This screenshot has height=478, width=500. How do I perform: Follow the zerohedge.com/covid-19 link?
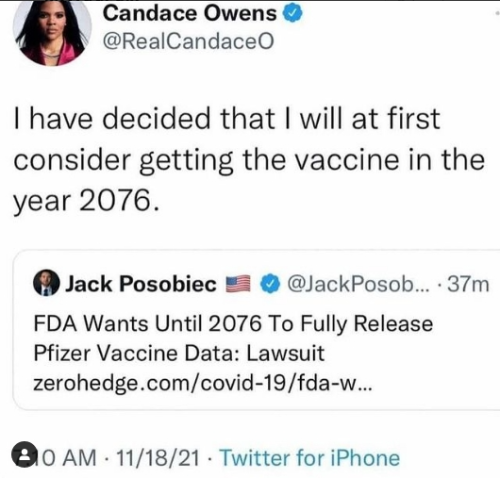tap(202, 384)
